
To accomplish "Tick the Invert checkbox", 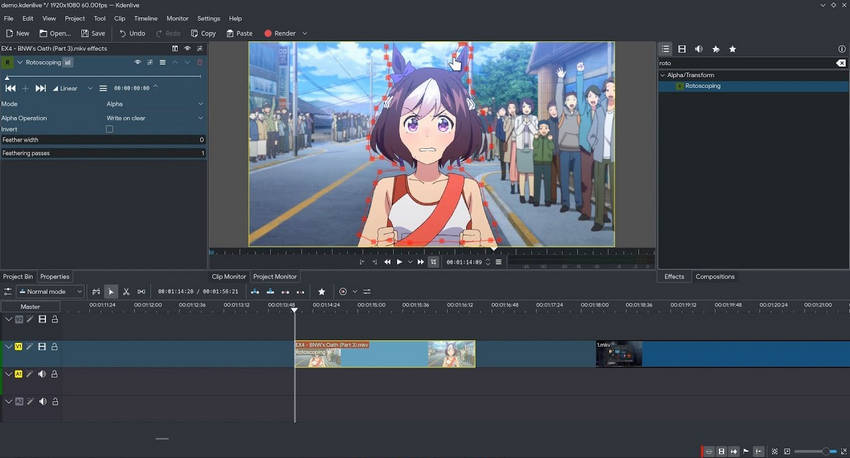I will 110,129.
